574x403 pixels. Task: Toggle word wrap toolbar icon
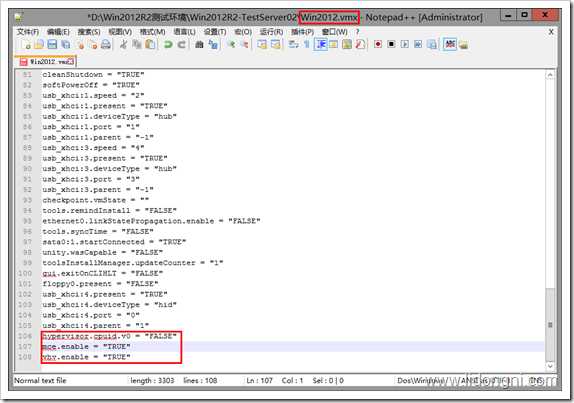click(294, 45)
